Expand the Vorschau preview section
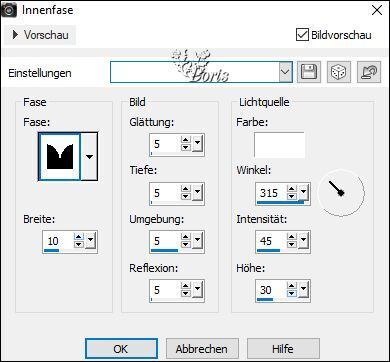The height and width of the screenshot is (362, 390). 40,35
